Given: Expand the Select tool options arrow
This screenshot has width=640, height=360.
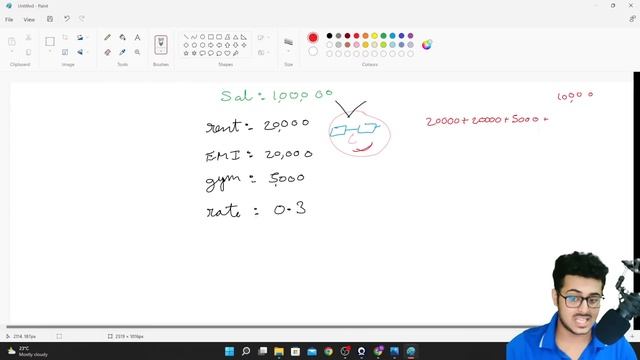Looking at the screenshot, I should [50, 52].
